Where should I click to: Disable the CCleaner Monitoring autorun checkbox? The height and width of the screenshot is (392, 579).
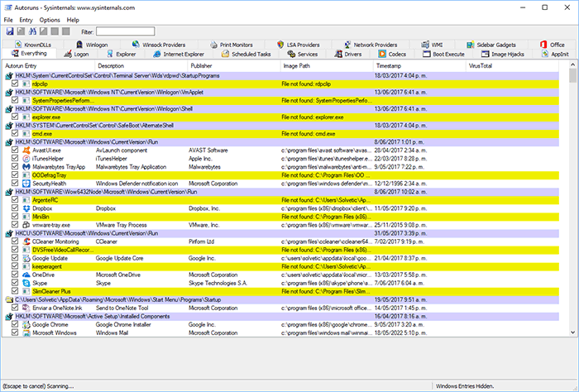(15, 241)
